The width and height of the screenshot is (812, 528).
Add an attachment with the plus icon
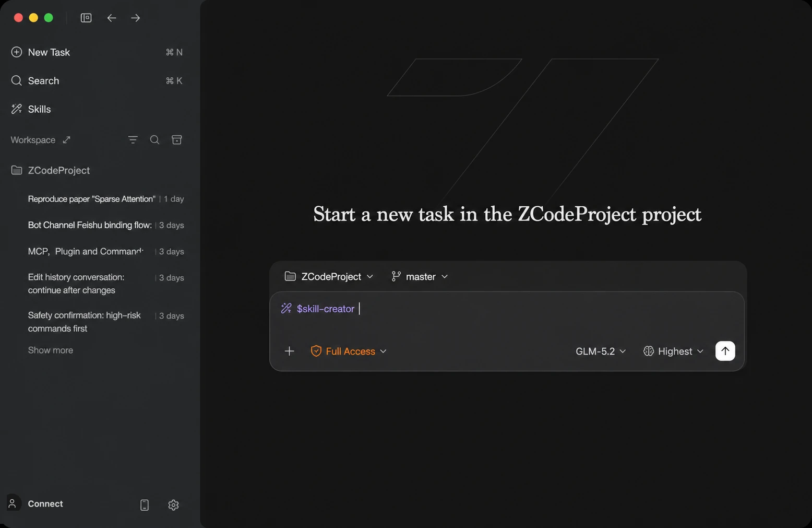(x=290, y=351)
